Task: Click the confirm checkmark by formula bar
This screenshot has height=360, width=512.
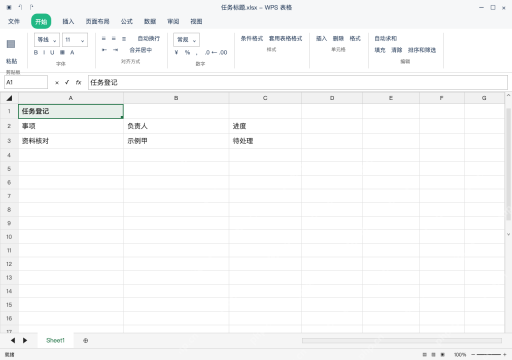Action: pos(67,82)
